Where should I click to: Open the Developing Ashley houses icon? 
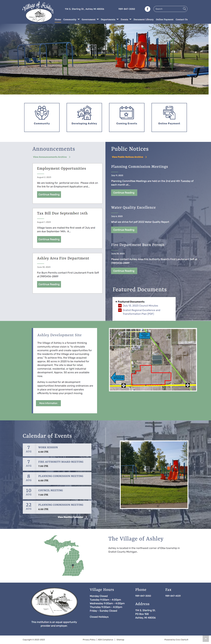pyautogui.click(x=84, y=113)
